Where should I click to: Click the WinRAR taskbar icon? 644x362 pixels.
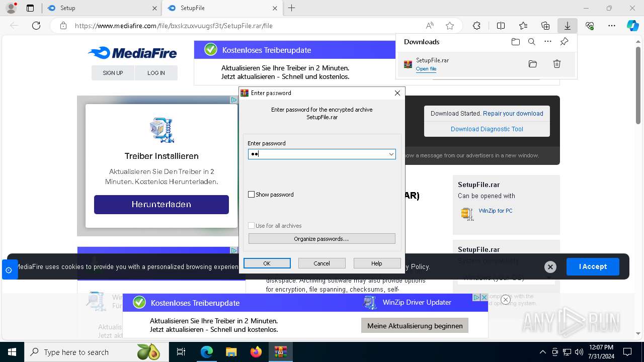pos(280,352)
